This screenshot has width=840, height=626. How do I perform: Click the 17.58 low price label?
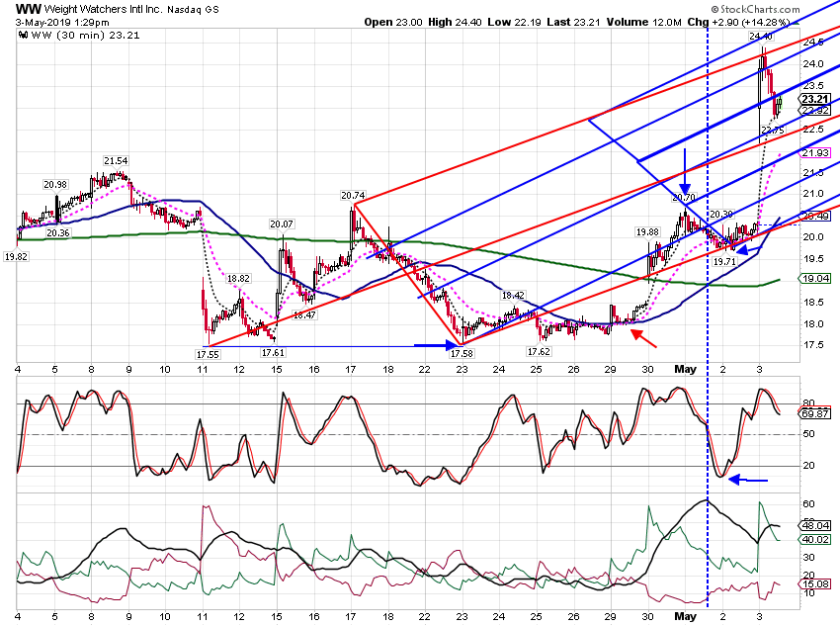pos(462,354)
